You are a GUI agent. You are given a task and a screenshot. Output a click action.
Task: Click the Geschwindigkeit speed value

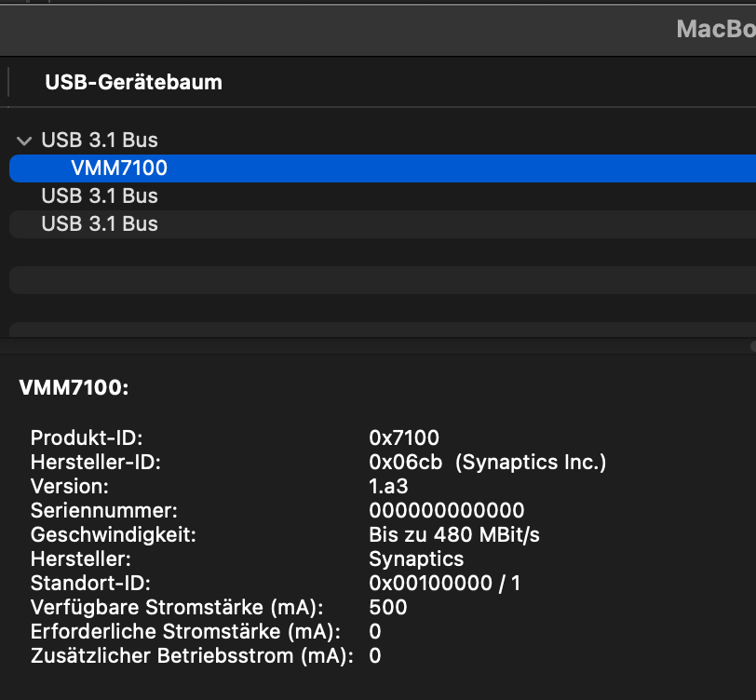point(453,534)
